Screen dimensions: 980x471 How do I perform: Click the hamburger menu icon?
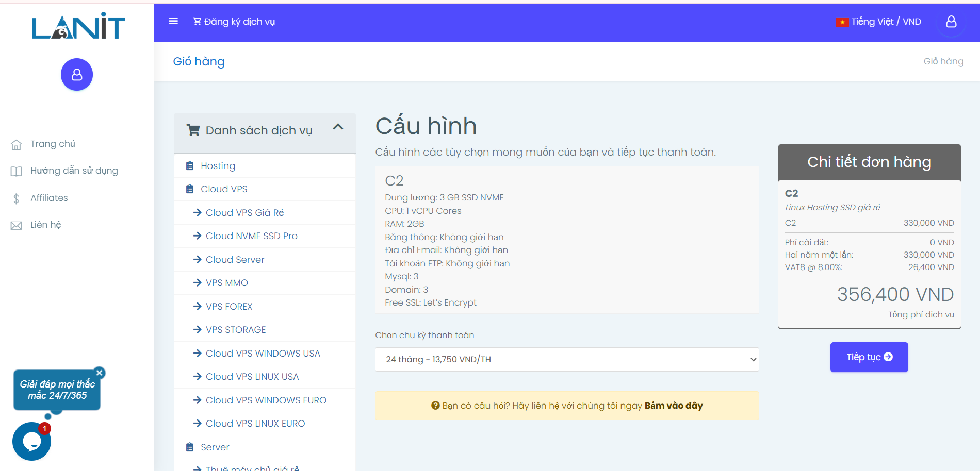click(173, 21)
